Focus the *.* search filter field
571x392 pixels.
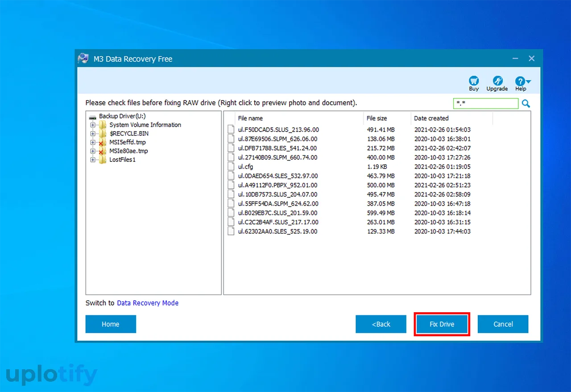pos(486,103)
